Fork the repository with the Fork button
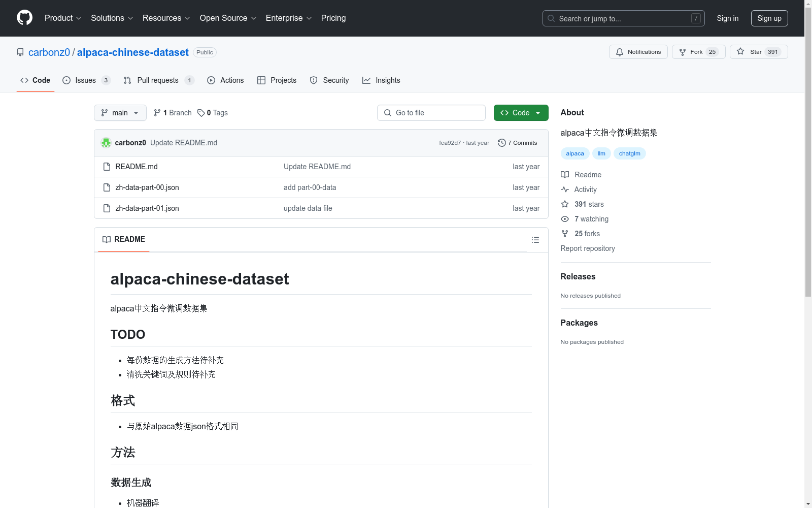 [x=699, y=52]
